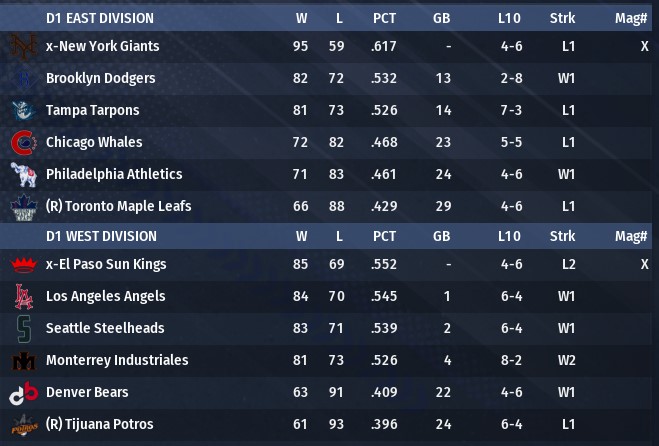Click the Monterrey Industriales logo
Screen dimensions: 659x446
point(22,360)
